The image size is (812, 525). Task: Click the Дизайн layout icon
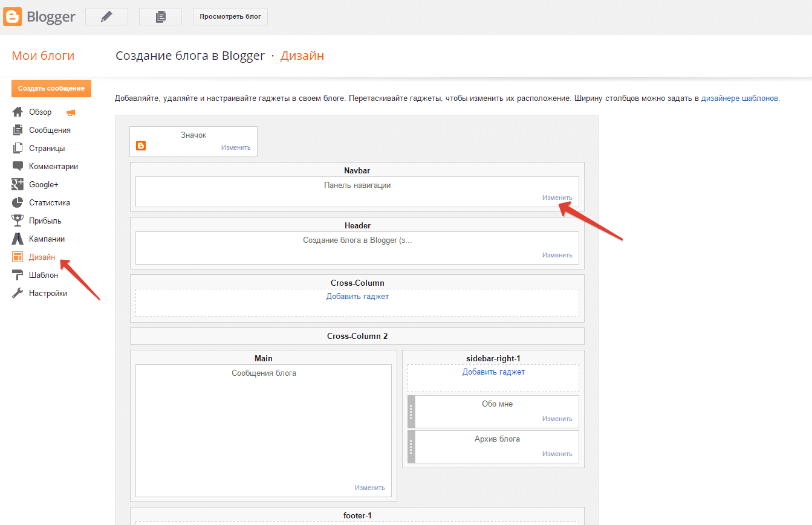[x=18, y=257]
